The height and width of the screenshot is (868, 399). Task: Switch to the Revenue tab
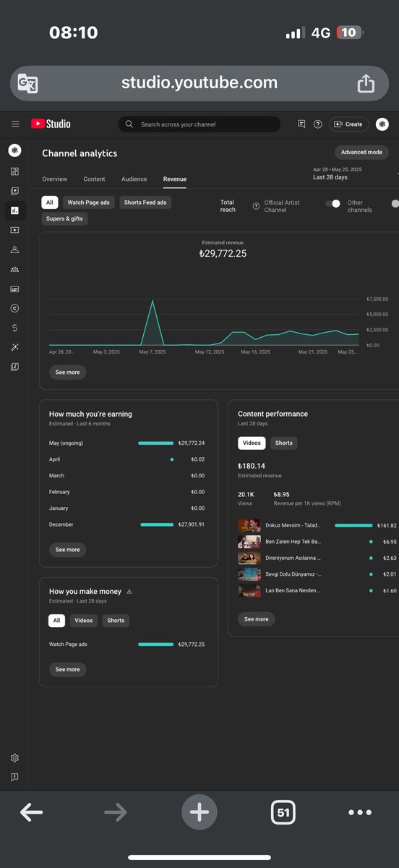[x=175, y=179]
